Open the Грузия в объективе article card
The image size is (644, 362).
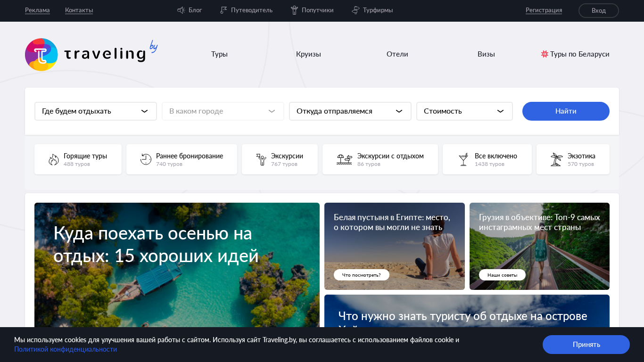pyautogui.click(x=539, y=246)
